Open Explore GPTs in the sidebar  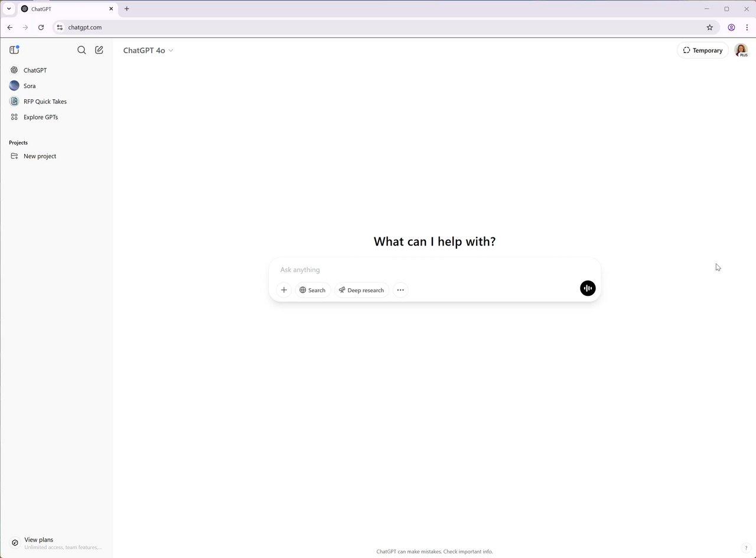57,117
